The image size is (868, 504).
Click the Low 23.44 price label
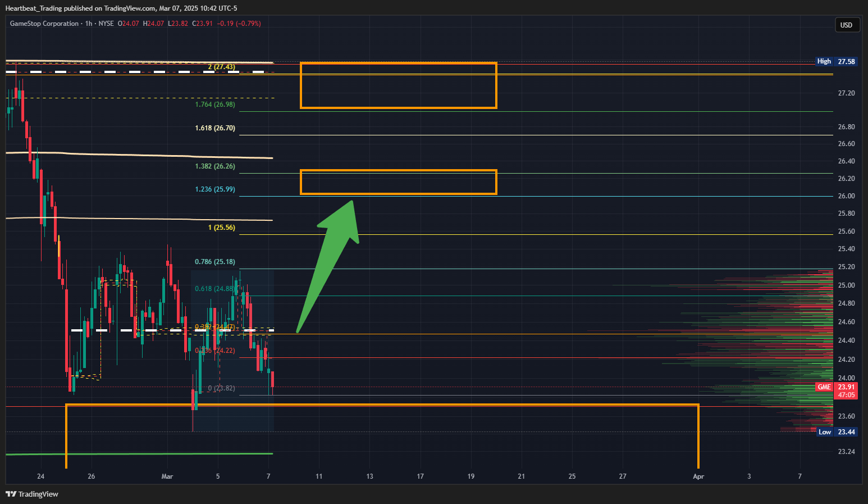[x=837, y=432]
